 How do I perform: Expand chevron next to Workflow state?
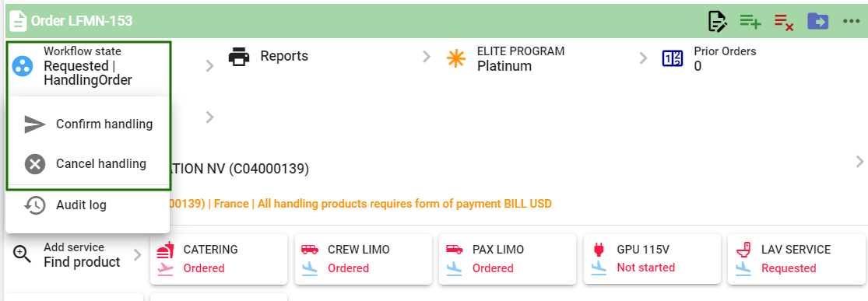pyautogui.click(x=209, y=66)
